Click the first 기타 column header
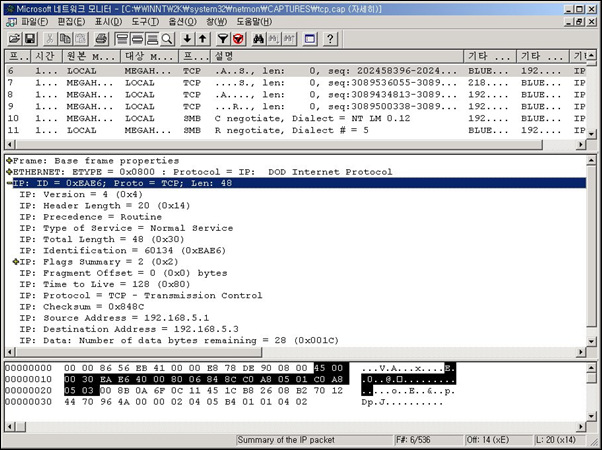This screenshot has width=602, height=450. 490,56
